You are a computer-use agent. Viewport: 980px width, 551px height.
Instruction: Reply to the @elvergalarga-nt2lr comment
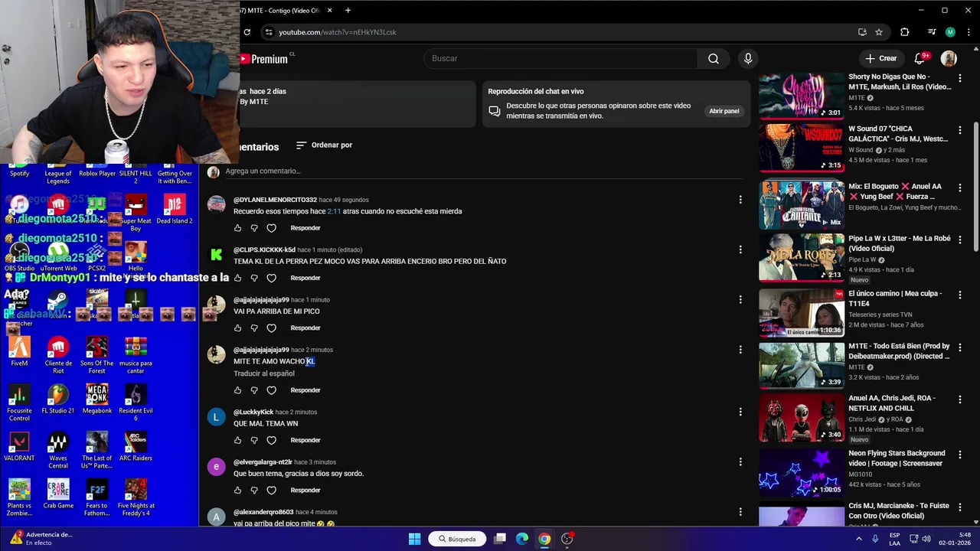tap(305, 490)
